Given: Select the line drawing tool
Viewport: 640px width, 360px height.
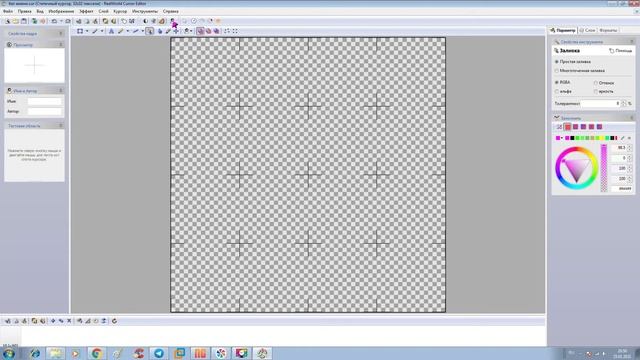Looking at the screenshot, I should pos(95,31).
